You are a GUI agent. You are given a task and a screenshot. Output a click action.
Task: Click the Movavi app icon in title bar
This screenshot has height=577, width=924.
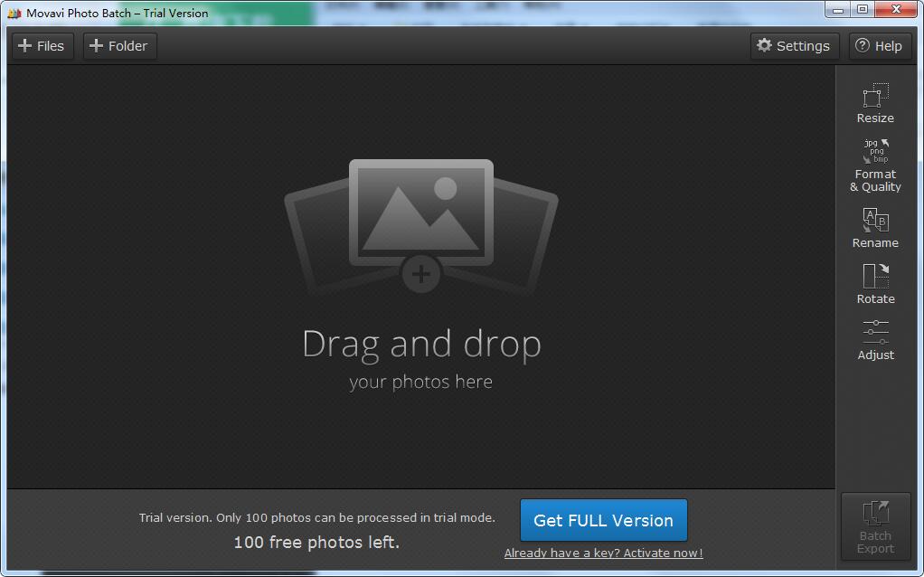(14, 13)
